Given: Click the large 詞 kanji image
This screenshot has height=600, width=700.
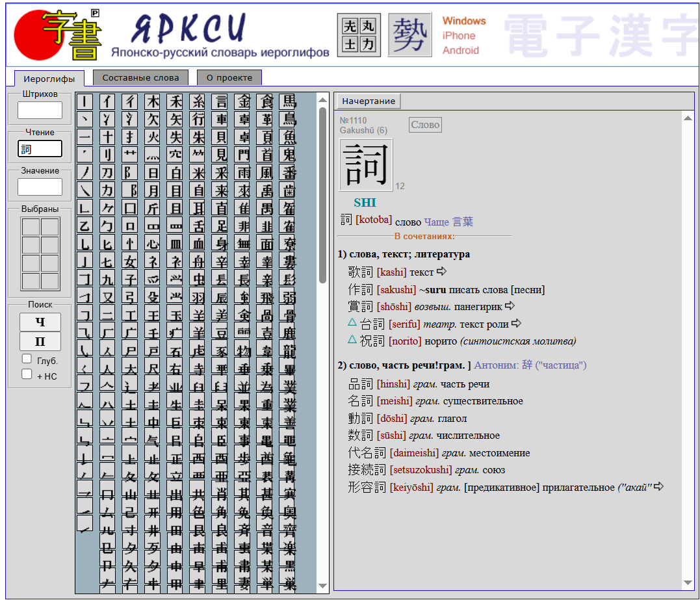Looking at the screenshot, I should tap(366, 164).
